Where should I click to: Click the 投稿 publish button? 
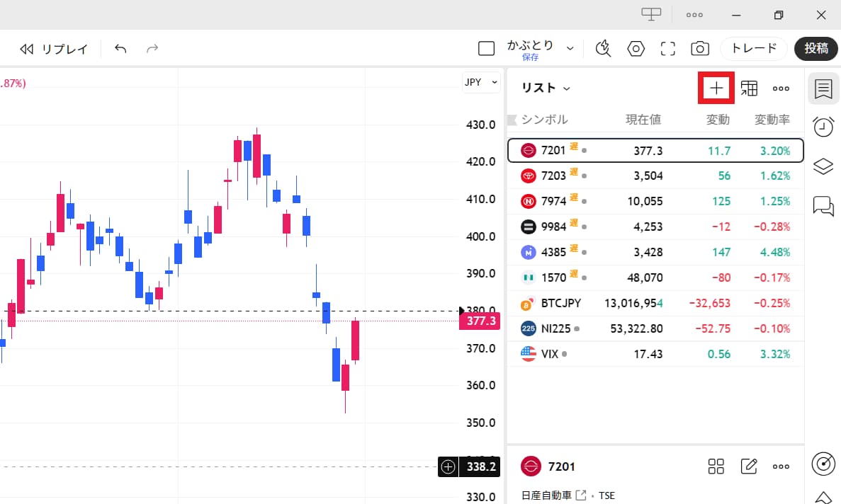click(816, 48)
